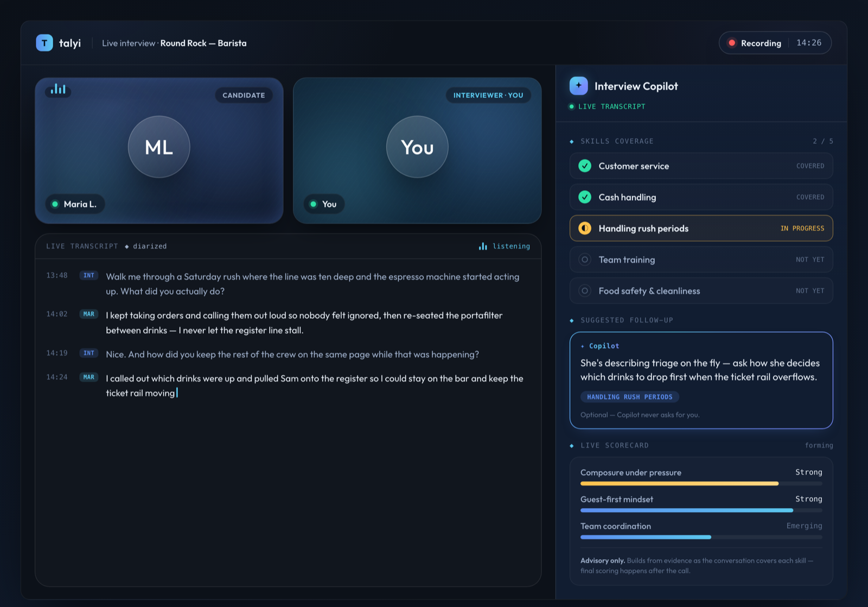Click the 14:19 transcript timestamp
Viewport: 868px width, 607px height.
[x=57, y=353]
